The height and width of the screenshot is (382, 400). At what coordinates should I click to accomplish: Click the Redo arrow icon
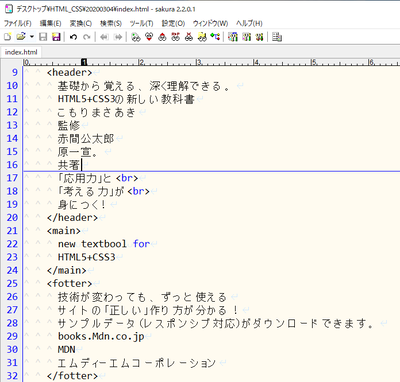click(x=87, y=37)
